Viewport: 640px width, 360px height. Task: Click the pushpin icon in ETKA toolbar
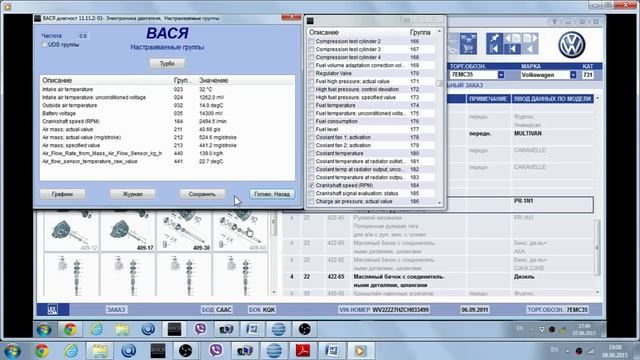coord(494,38)
